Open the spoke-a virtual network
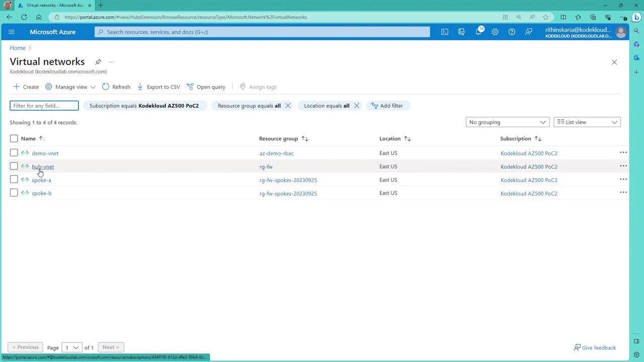Image resolution: width=644 pixels, height=362 pixels. (41, 180)
